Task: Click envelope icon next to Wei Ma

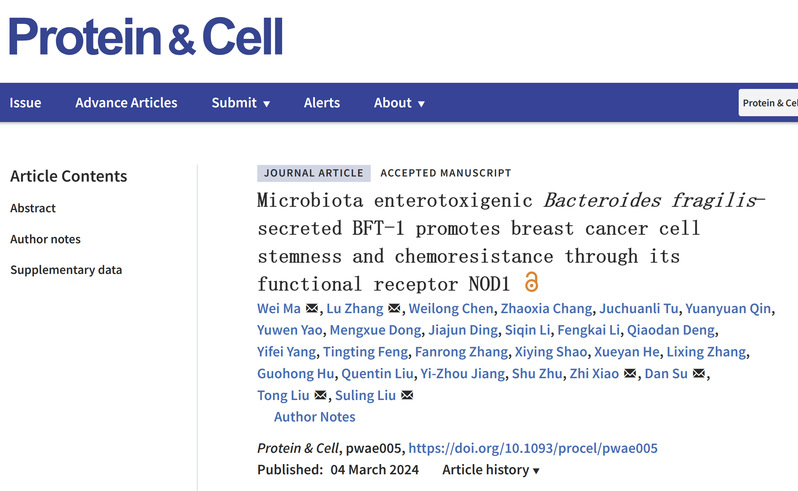Action: click(312, 308)
